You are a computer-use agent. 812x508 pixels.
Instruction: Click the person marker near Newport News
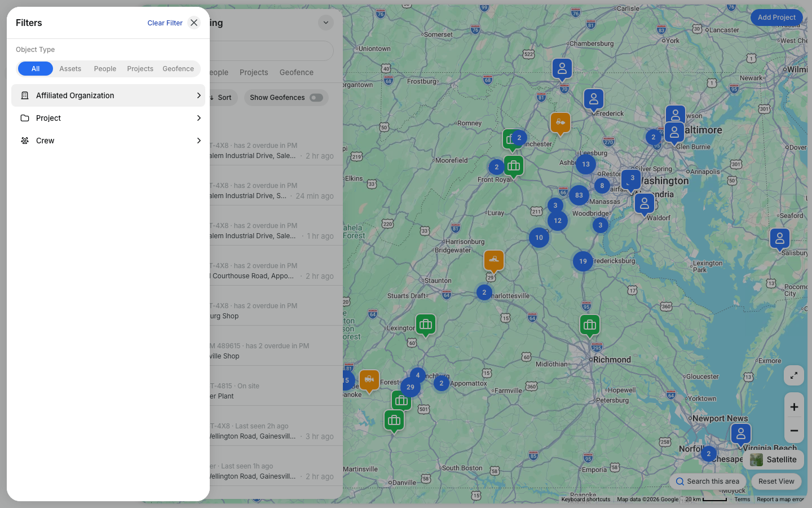click(741, 434)
